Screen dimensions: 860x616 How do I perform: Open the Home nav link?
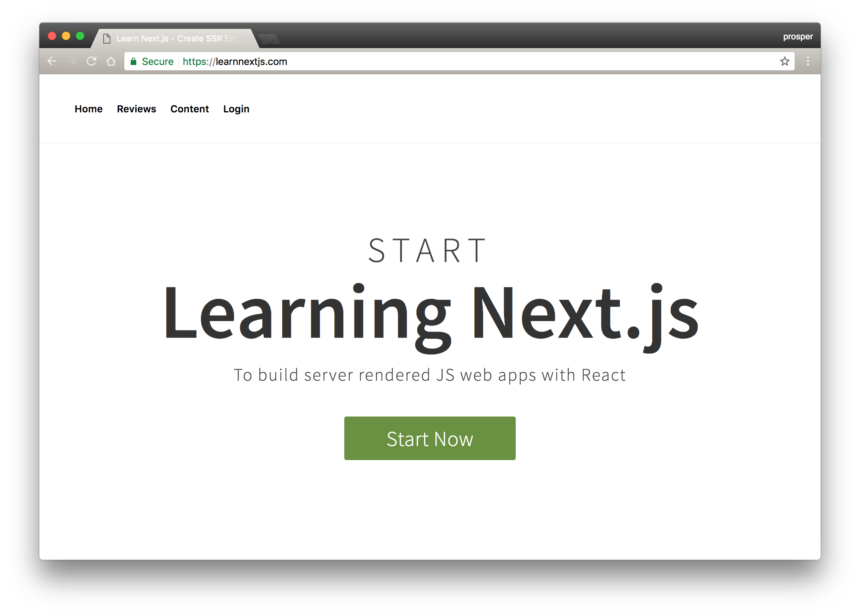point(88,109)
